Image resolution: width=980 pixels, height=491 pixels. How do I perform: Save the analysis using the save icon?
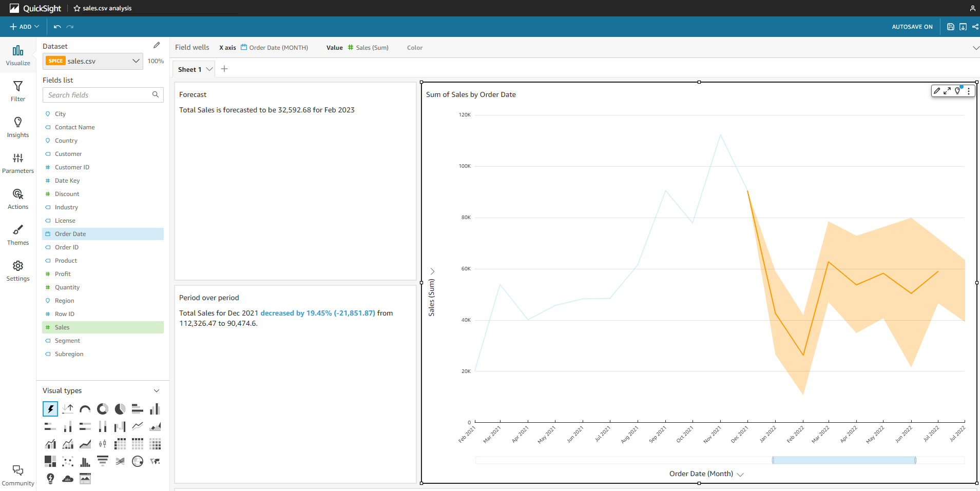click(951, 27)
